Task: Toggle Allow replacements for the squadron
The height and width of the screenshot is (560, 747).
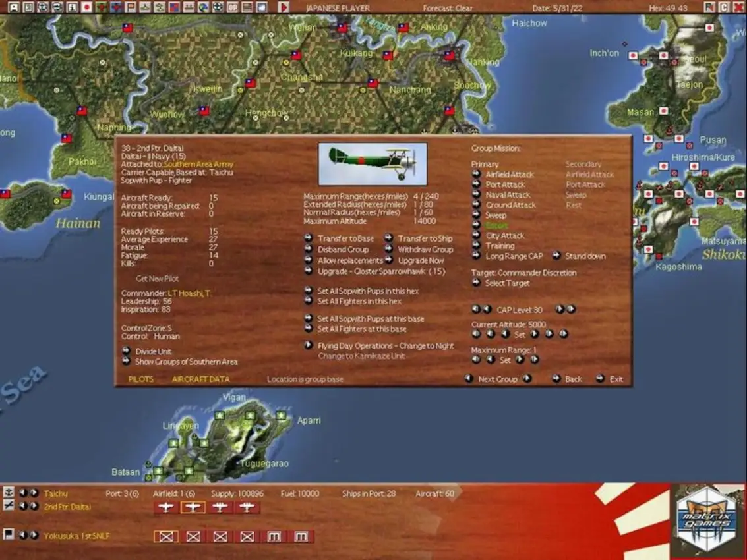Action: pos(350,260)
